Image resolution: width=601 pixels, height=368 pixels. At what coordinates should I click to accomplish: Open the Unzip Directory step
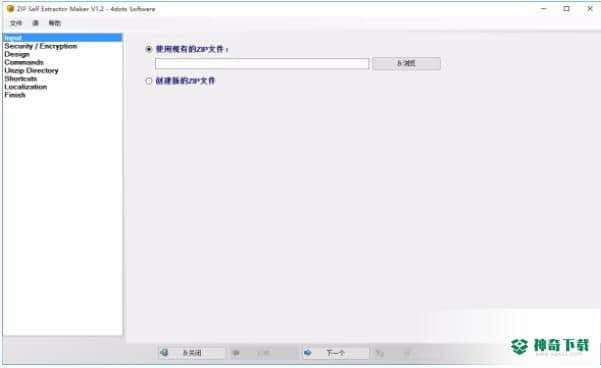[31, 71]
